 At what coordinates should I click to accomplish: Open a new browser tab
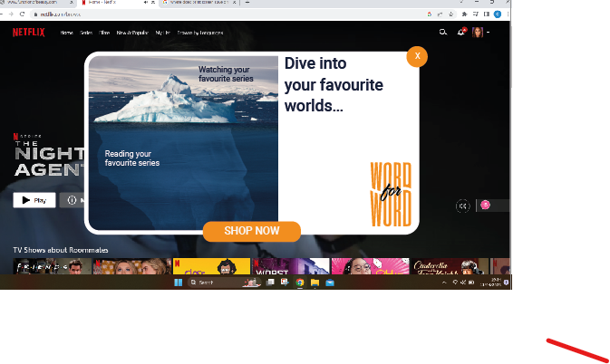(247, 3)
